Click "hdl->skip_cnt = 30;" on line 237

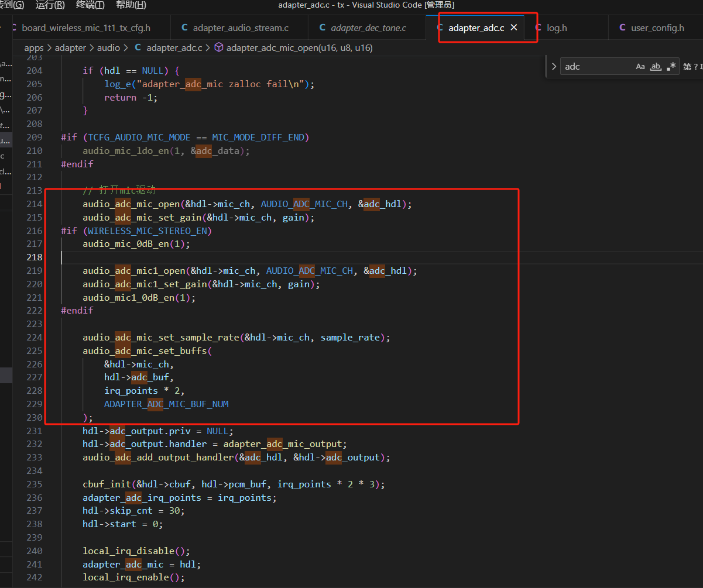(x=133, y=511)
